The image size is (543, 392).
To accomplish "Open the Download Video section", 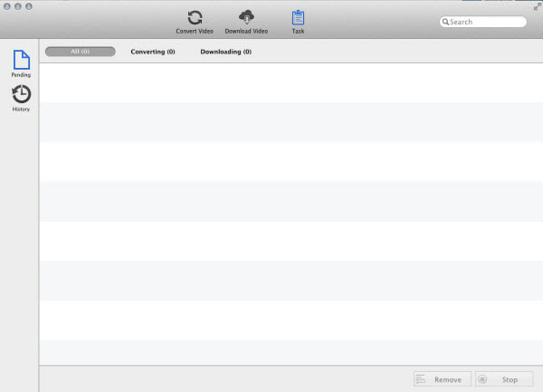I will point(246,22).
